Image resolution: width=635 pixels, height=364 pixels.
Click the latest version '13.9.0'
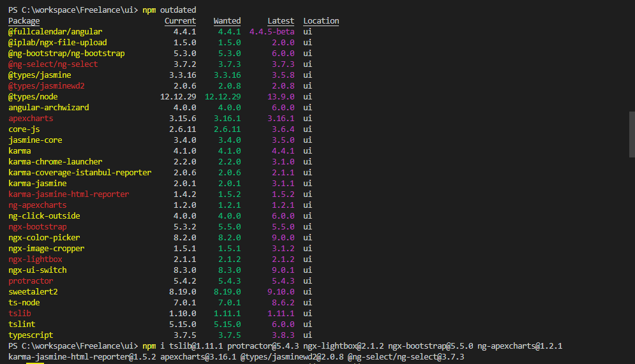tap(281, 97)
